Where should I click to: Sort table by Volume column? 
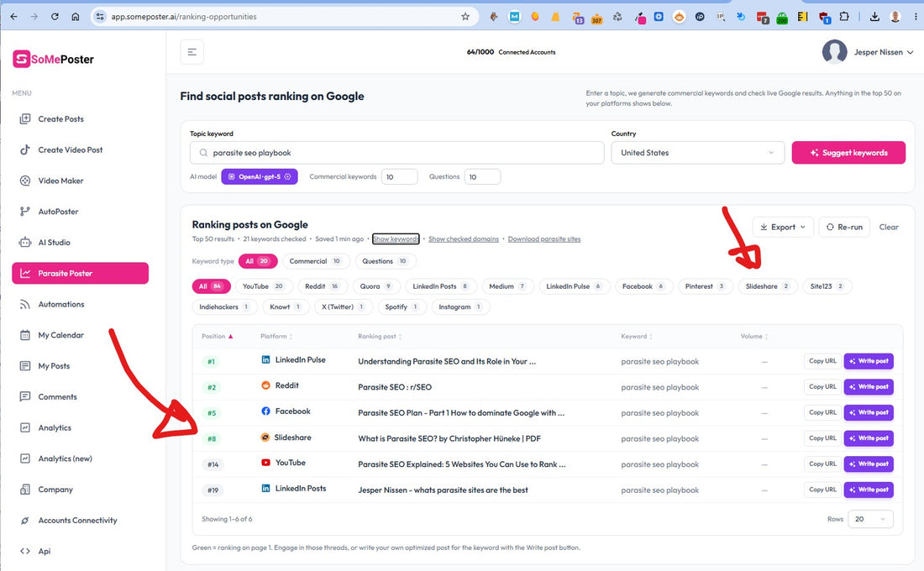coord(753,337)
